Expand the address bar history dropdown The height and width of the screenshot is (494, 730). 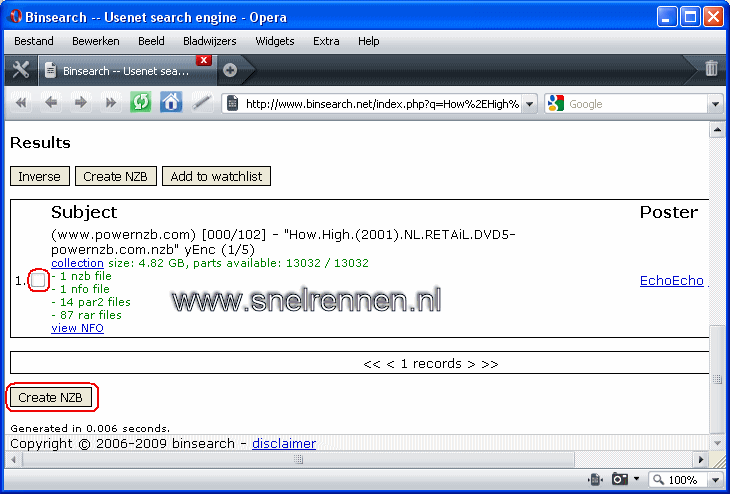click(529, 104)
